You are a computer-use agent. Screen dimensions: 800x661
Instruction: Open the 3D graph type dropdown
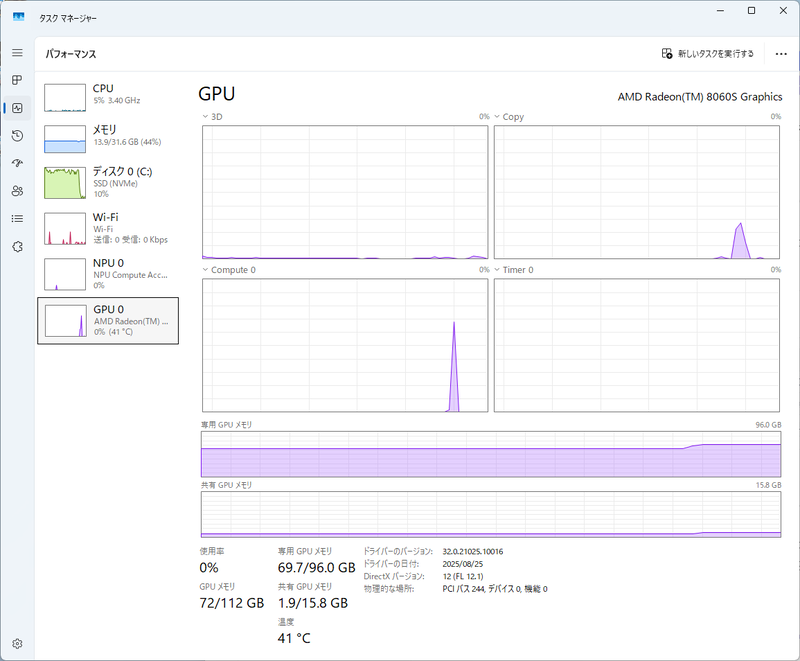[207, 117]
